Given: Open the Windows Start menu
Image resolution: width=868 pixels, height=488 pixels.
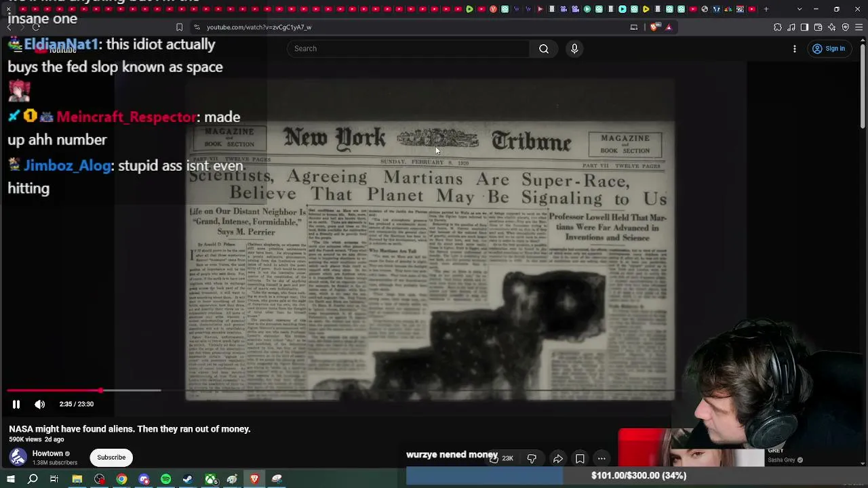Looking at the screenshot, I should [11, 479].
